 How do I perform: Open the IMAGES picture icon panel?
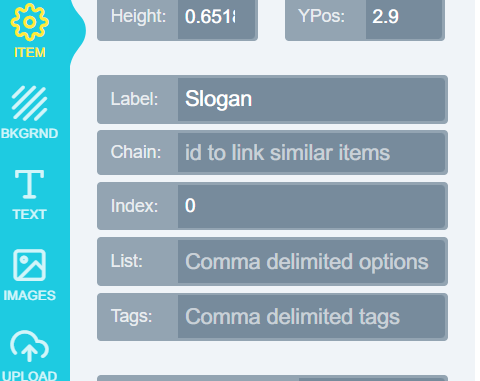(x=29, y=265)
